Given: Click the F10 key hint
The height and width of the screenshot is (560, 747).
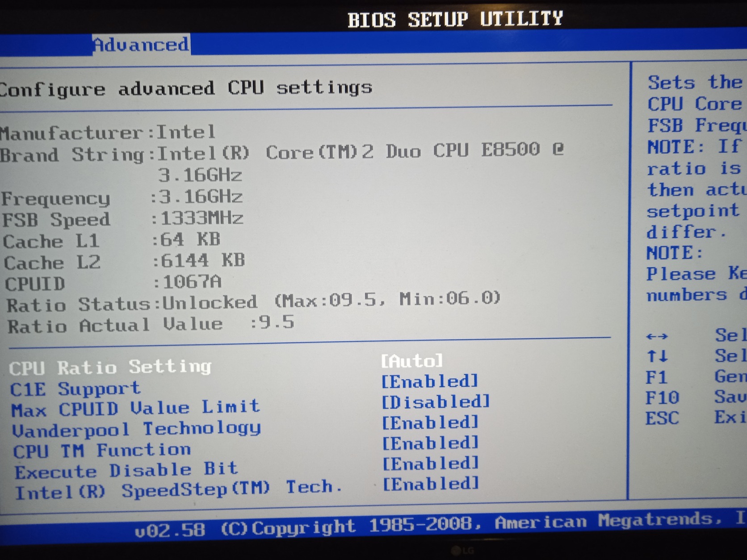Looking at the screenshot, I should (662, 397).
